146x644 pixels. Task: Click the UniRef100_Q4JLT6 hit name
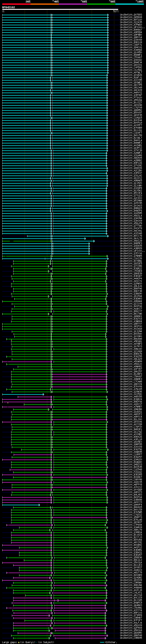click(131, 239)
